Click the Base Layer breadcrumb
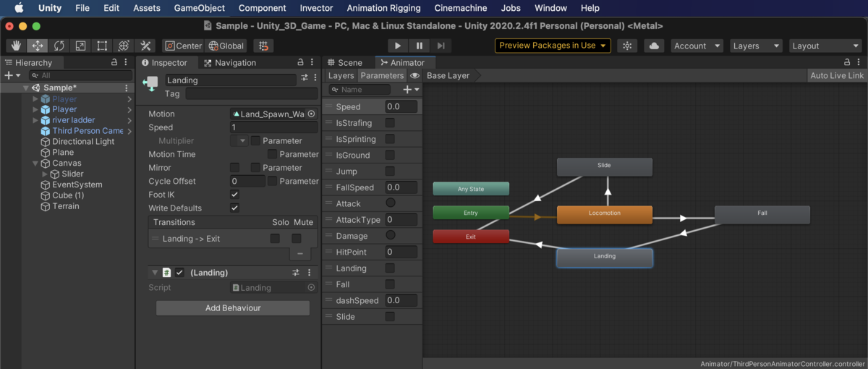868x369 pixels. 448,75
